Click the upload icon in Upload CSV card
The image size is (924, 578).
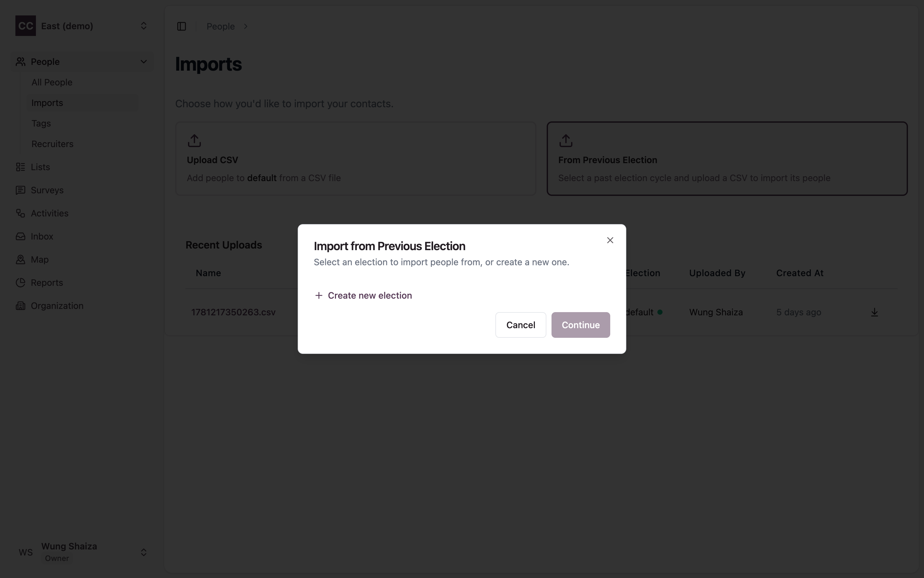194,141
